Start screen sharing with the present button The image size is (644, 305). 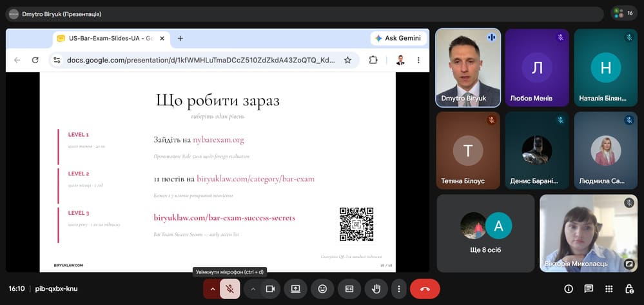pos(295,289)
